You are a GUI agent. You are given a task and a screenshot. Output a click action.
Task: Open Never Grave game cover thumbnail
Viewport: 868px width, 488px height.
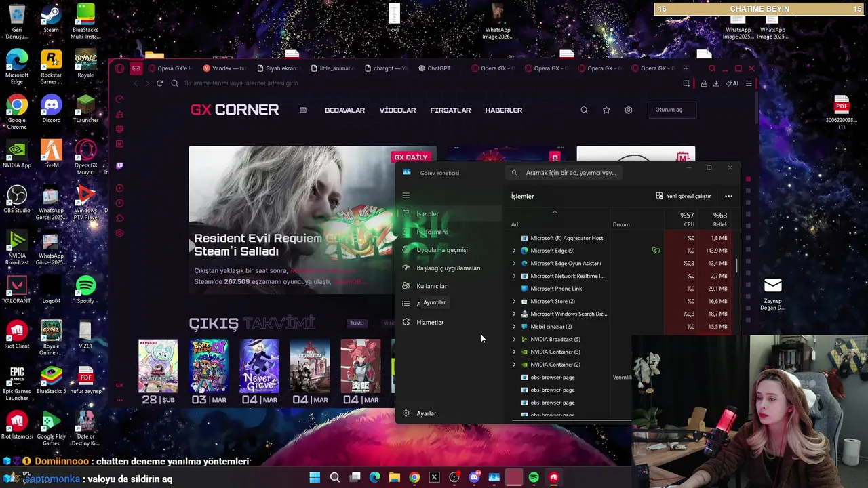[259, 366]
